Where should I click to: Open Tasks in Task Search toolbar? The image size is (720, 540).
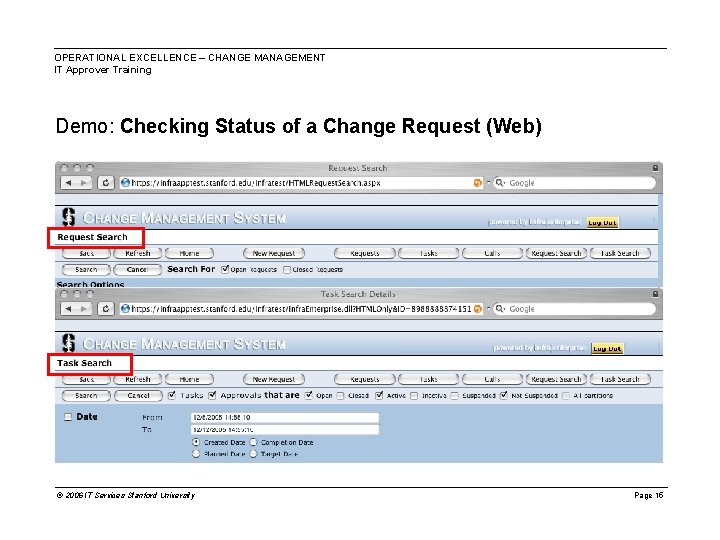[428, 379]
